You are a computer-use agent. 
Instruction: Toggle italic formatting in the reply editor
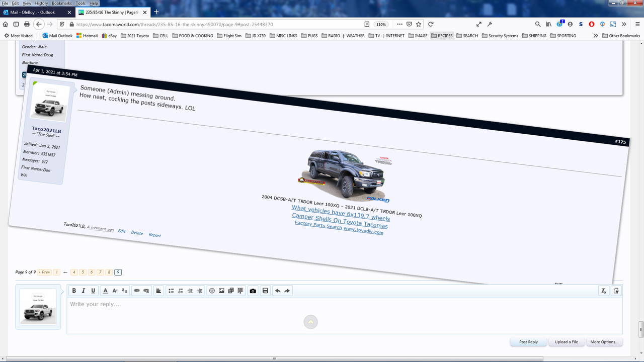click(x=84, y=291)
